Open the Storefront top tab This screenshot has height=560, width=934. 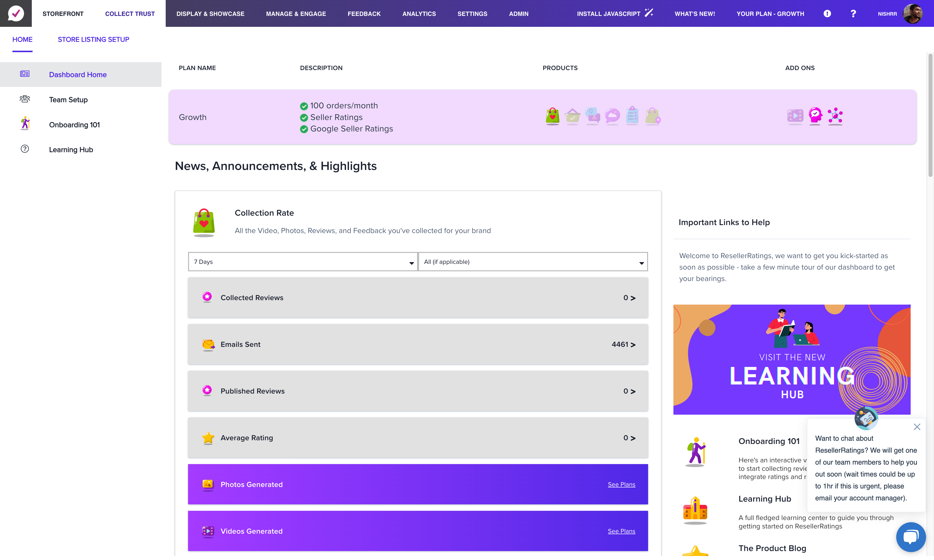tap(63, 14)
